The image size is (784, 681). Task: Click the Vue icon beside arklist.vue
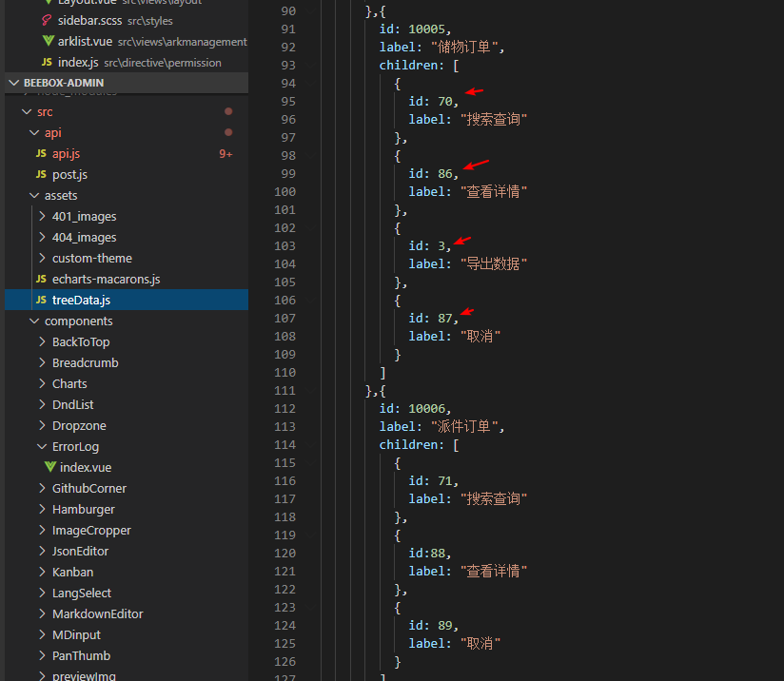pyautogui.click(x=49, y=41)
